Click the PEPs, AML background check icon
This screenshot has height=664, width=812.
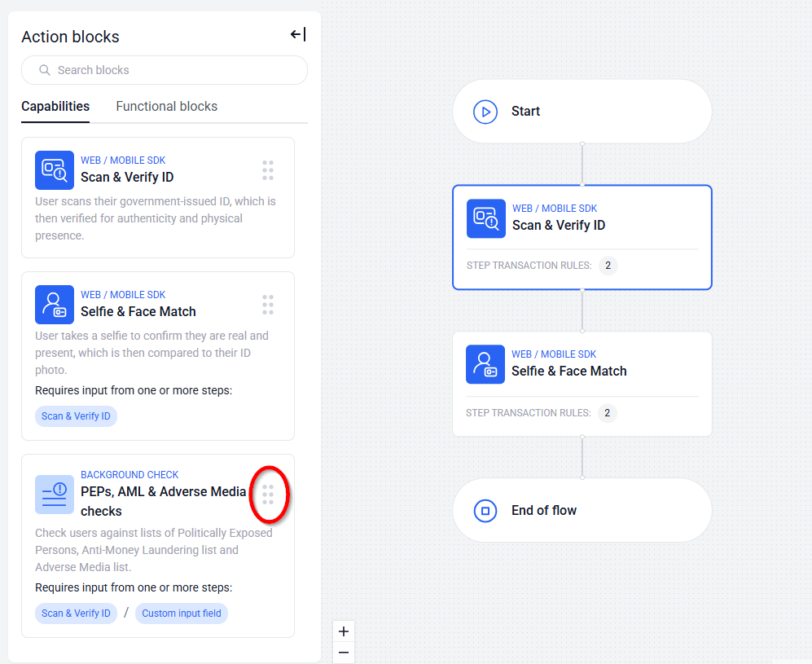55,495
